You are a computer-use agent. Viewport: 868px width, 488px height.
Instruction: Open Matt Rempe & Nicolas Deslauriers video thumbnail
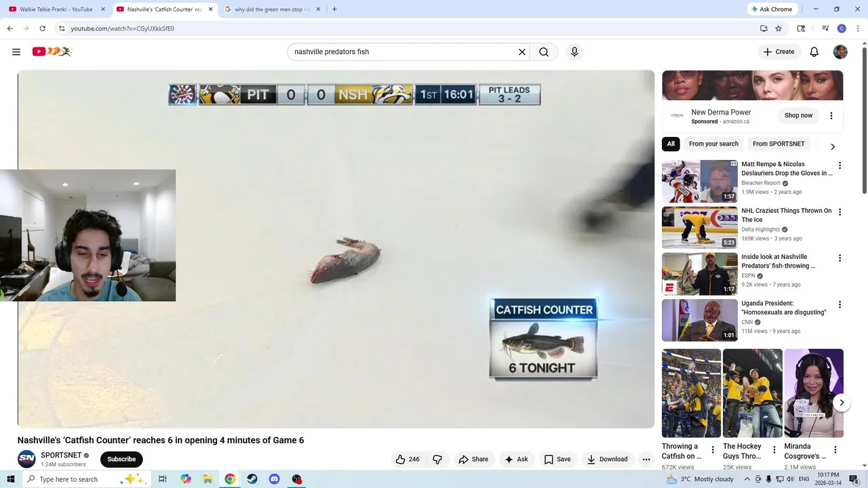699,181
